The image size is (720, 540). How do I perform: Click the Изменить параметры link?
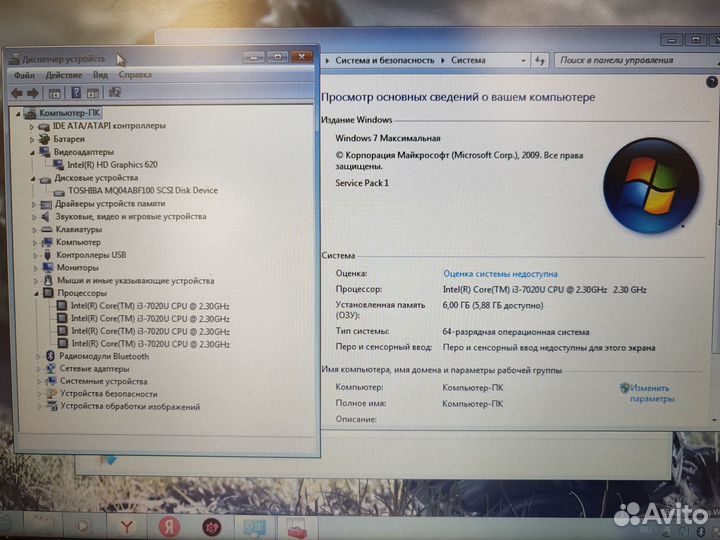click(x=652, y=393)
